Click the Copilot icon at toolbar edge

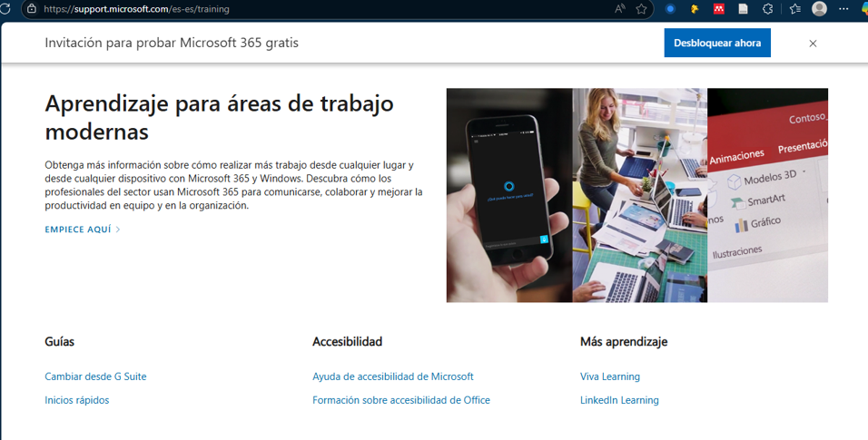[x=864, y=9]
